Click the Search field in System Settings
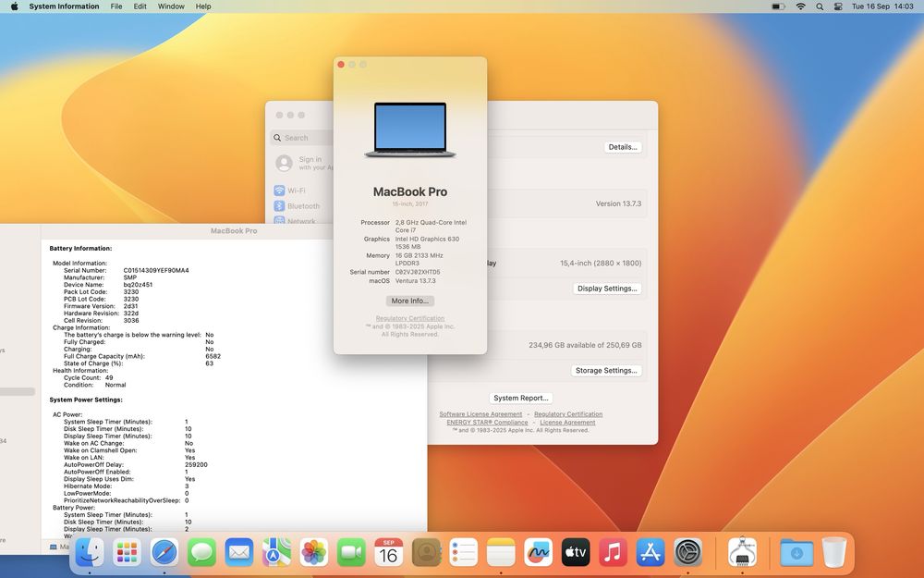924x578 pixels. (x=302, y=138)
